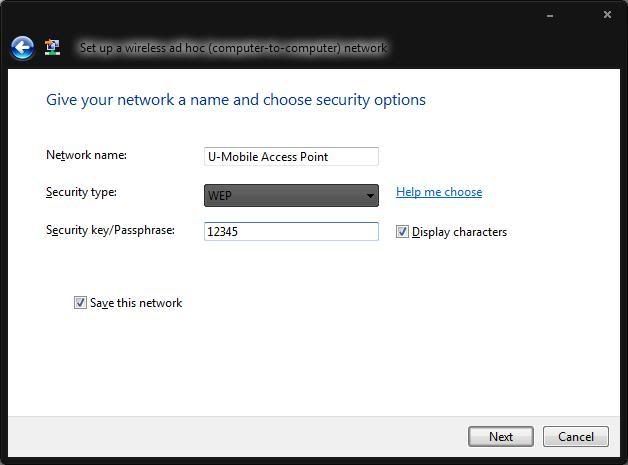Click the "Security type:" label
This screenshot has width=628, height=465.
[x=81, y=192]
